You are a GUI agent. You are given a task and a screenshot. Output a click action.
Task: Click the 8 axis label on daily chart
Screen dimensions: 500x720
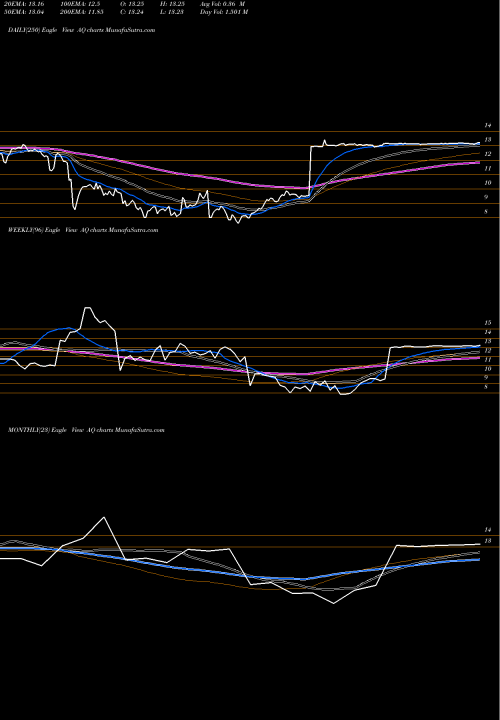pos(486,212)
